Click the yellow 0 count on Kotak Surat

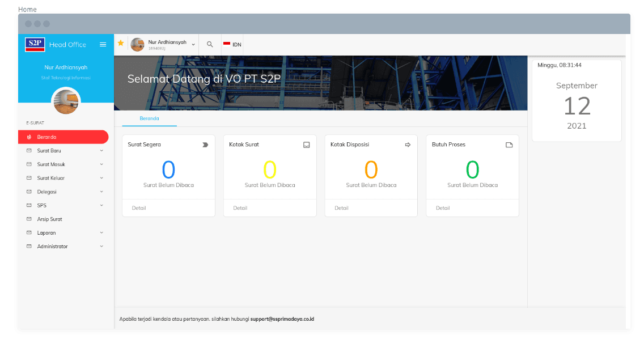click(x=270, y=169)
